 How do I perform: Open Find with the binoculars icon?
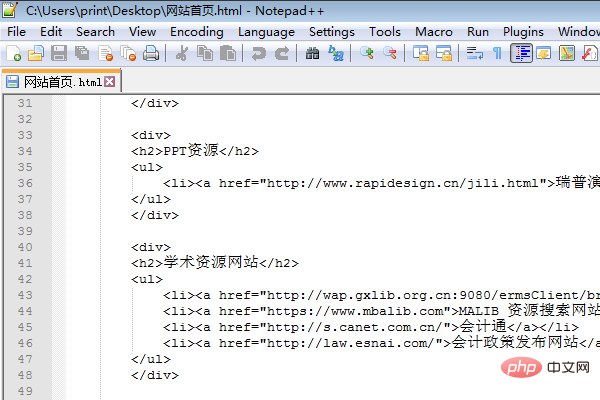pos(313,53)
